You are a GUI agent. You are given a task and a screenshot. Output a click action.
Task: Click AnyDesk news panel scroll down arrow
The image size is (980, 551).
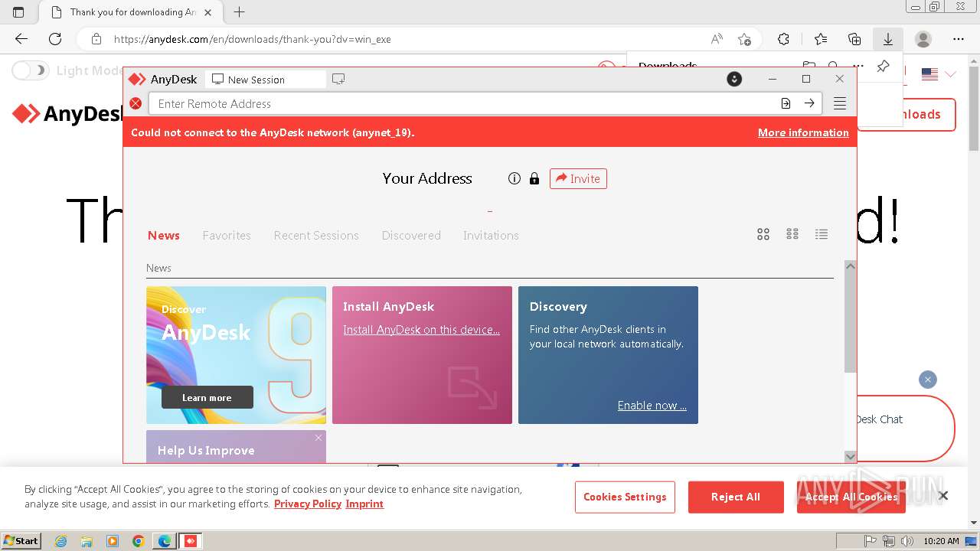tap(851, 456)
